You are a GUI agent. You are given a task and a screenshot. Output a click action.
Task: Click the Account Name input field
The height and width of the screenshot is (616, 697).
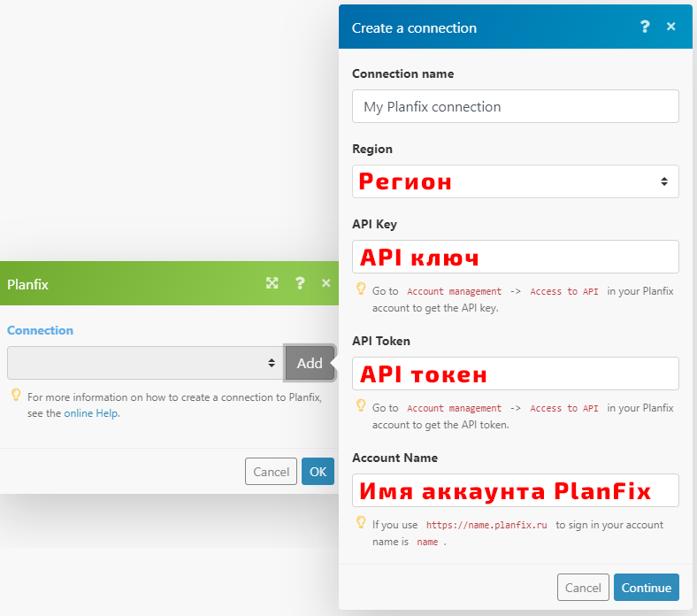(515, 490)
